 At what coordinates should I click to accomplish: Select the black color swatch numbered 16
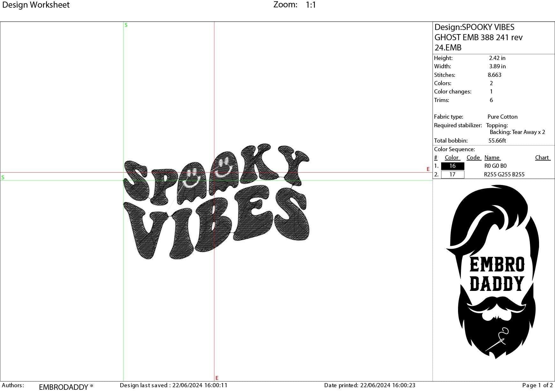tap(452, 166)
